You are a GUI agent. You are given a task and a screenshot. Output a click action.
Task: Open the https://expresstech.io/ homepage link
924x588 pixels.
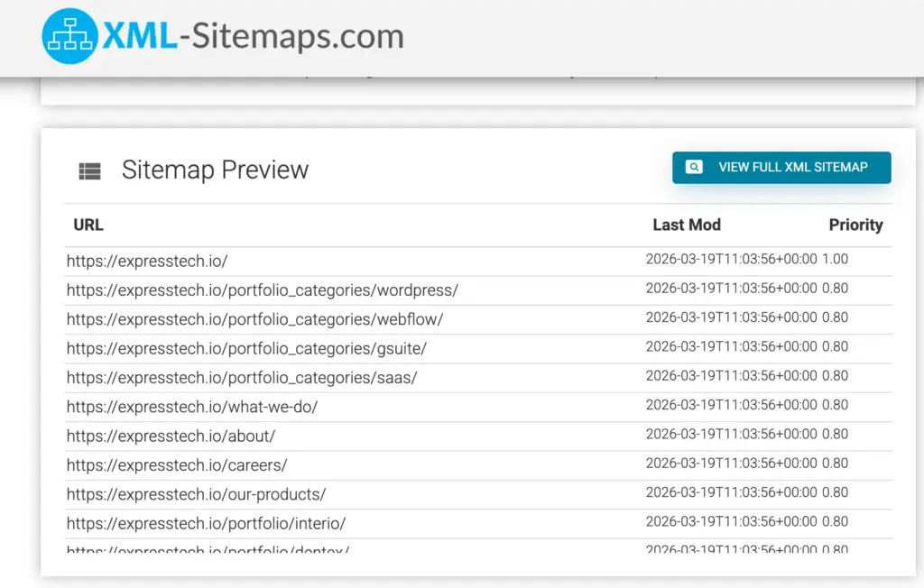(147, 260)
